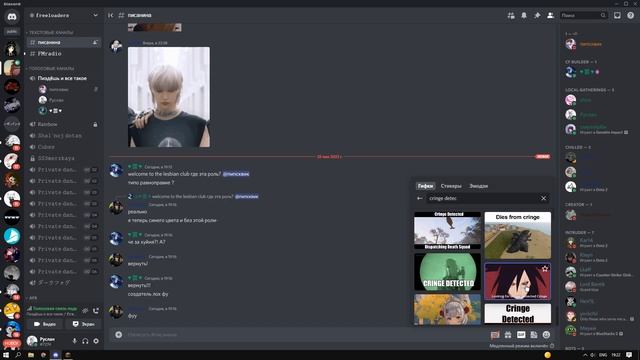Screen dimensions: 640x360
Task: Click the Discord icon in taskbar
Action: point(56,355)
